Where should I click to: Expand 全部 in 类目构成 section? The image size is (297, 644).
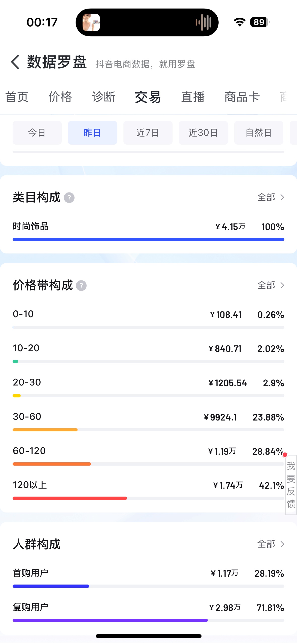tap(271, 197)
